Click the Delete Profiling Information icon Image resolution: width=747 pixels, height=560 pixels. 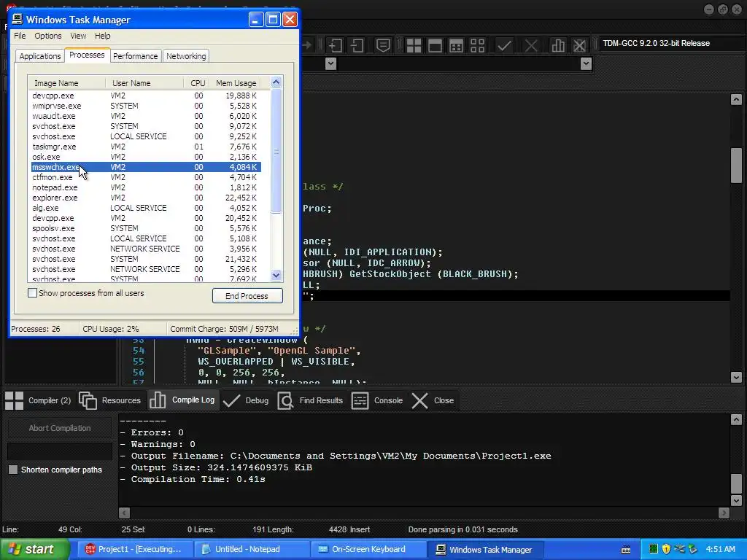pos(579,46)
